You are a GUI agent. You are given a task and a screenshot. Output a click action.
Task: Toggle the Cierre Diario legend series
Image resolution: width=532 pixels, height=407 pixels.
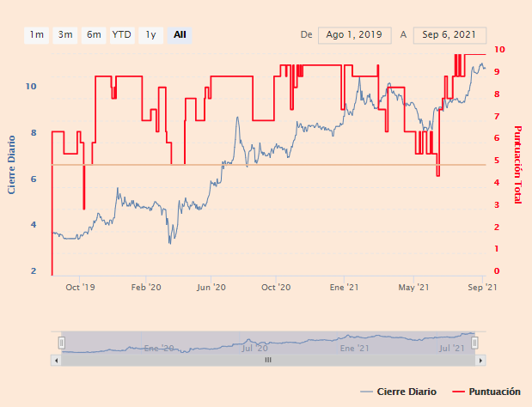[398, 392]
